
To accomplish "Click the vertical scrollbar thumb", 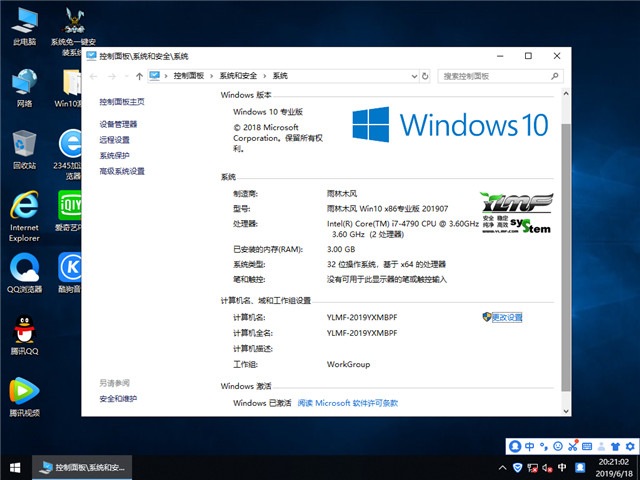I will tap(566, 257).
